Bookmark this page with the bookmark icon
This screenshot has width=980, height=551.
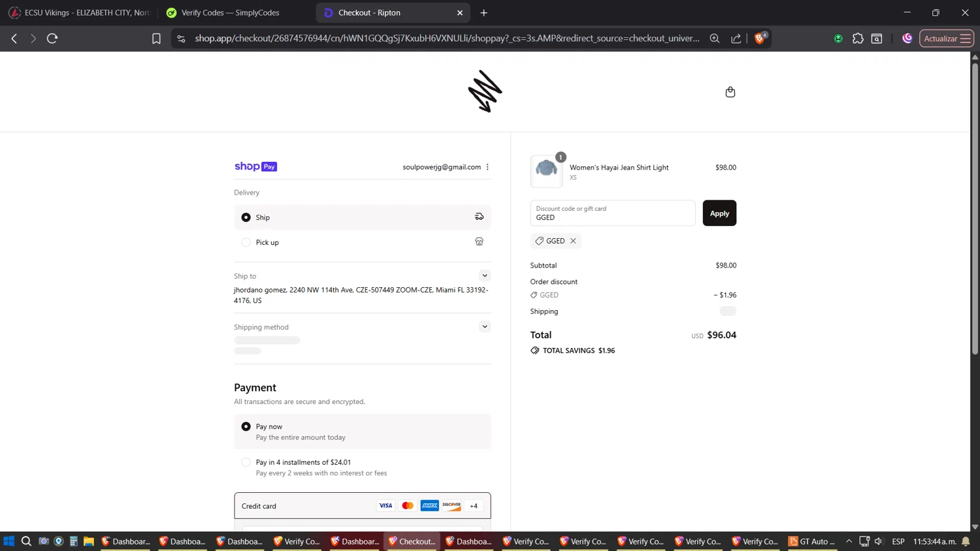156,39
